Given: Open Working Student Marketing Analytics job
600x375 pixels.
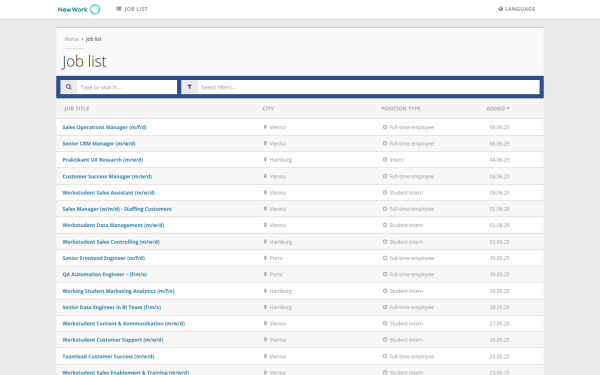Looking at the screenshot, I should click(118, 291).
